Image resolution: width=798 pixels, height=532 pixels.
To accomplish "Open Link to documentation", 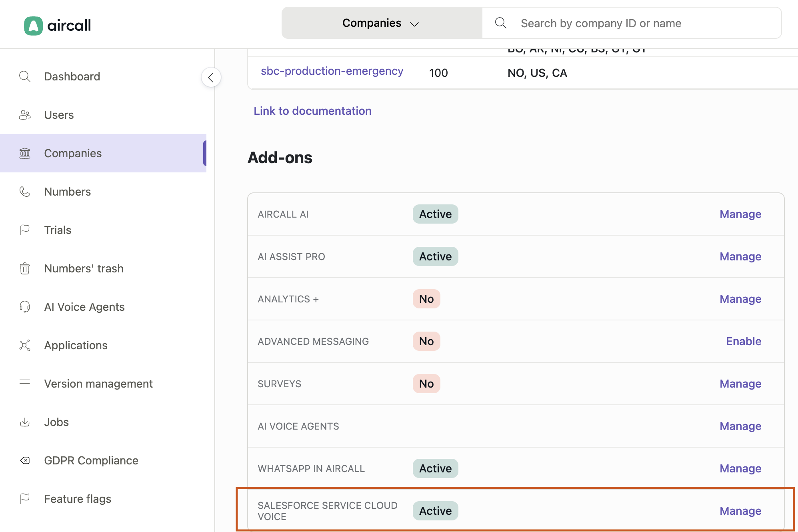I will point(312,111).
